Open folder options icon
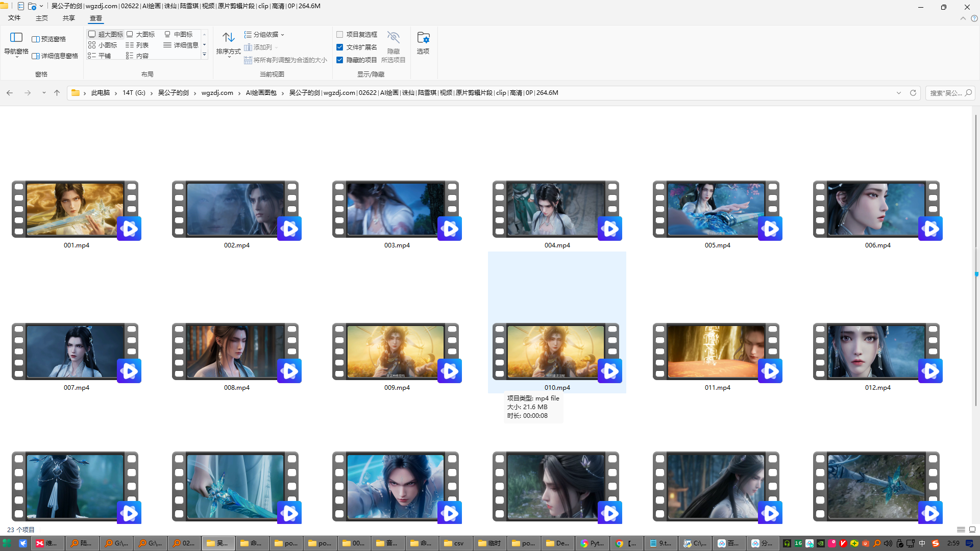Screen dimensions: 980x551 tap(423, 38)
